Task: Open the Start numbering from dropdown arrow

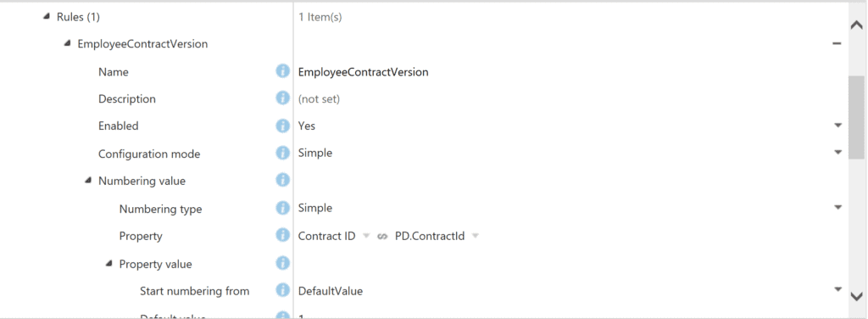Action: pos(838,289)
